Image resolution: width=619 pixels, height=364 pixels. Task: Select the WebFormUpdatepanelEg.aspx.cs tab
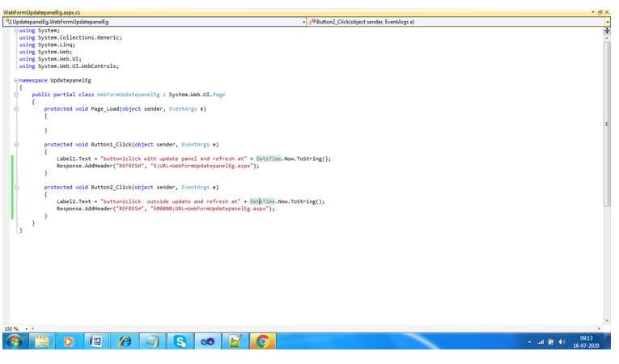coord(41,13)
